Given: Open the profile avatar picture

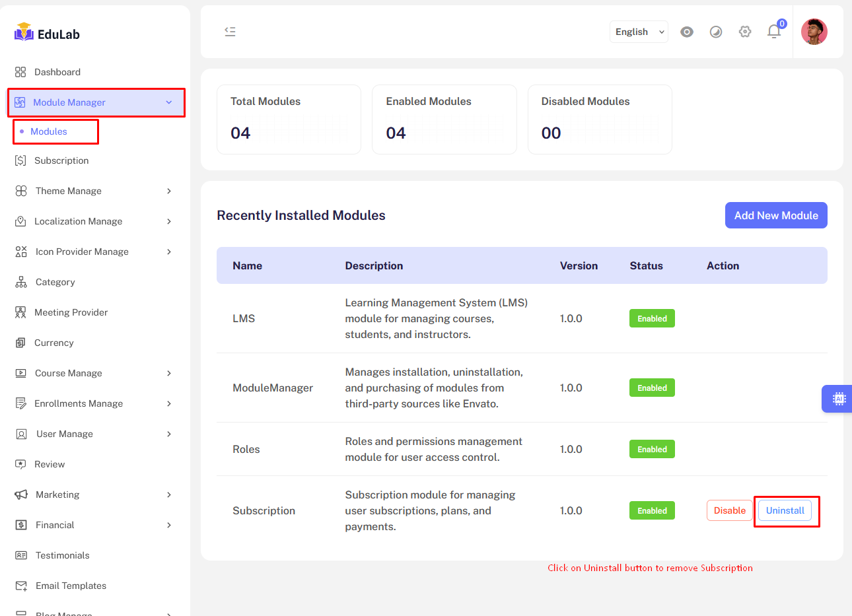Looking at the screenshot, I should [x=814, y=31].
